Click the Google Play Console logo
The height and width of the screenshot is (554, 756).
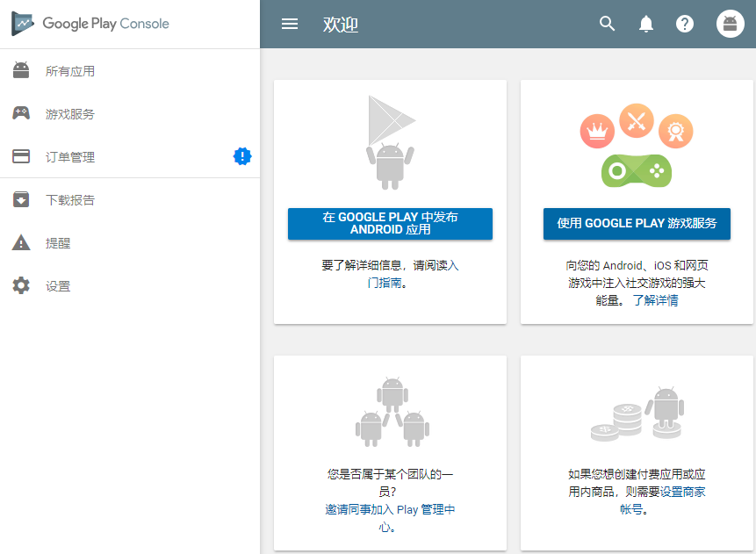(x=90, y=24)
